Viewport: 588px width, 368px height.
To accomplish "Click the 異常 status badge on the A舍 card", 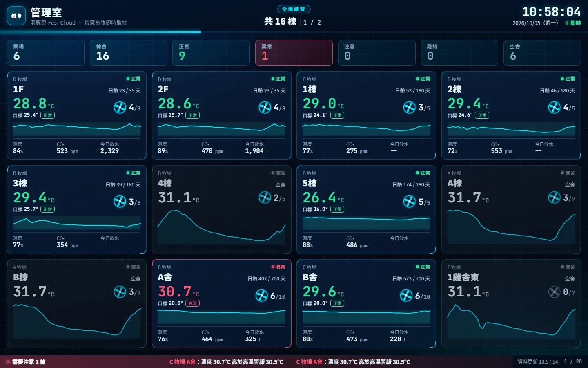I will click(278, 267).
